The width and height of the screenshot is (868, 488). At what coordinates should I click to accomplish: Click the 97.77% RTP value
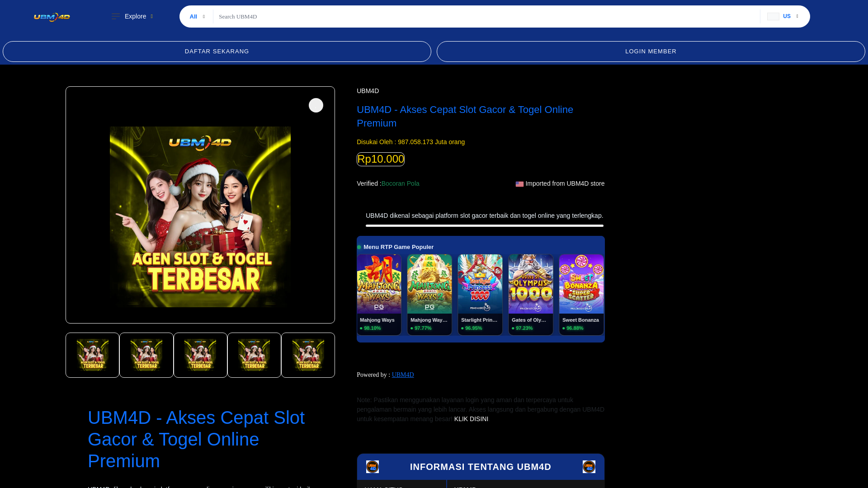point(423,328)
